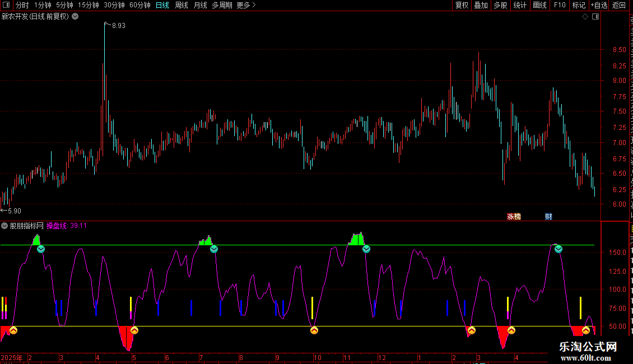Toggle the side panel icon left of 分时
The width and height of the screenshot is (633, 364).
pos(6,5)
